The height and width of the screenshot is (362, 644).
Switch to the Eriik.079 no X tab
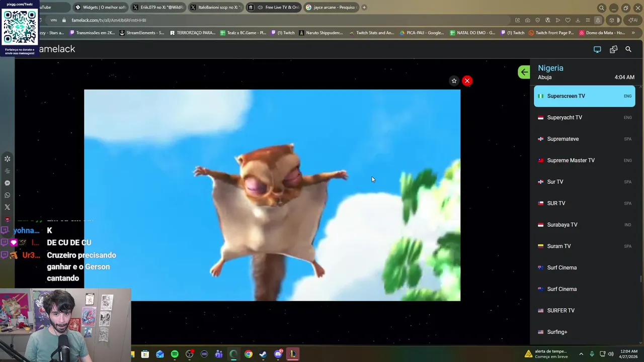158,8
